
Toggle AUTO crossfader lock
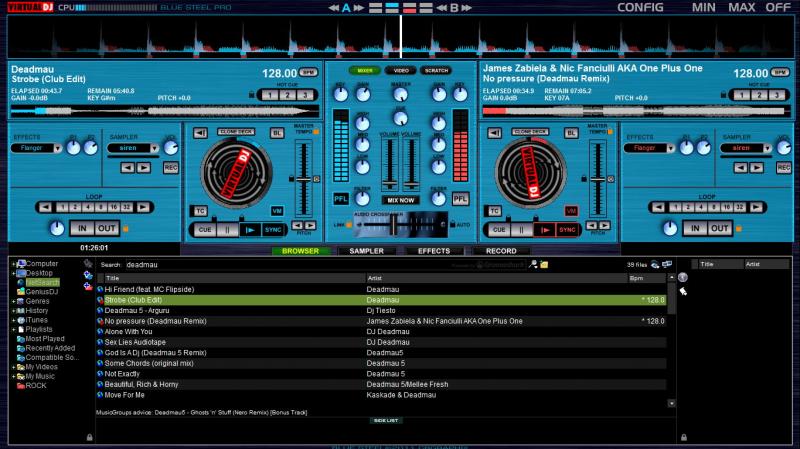(452, 224)
